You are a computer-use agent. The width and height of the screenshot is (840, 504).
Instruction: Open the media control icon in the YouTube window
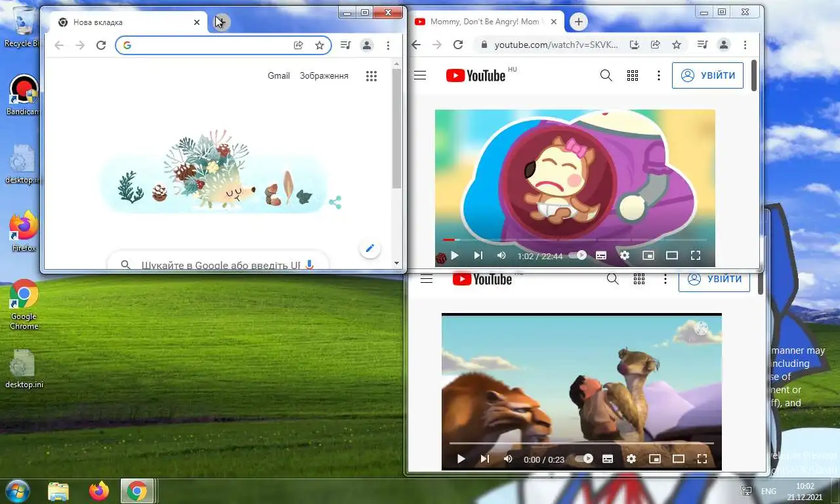[x=702, y=45]
